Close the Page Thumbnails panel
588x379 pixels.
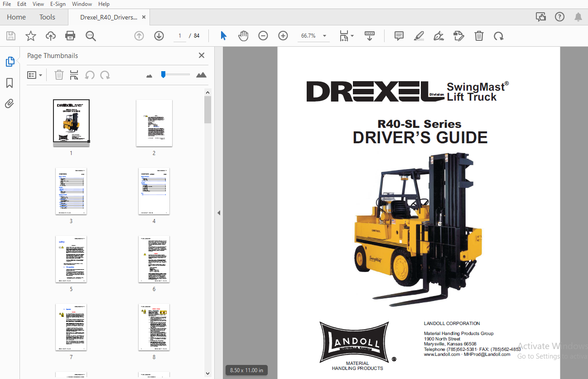(202, 55)
